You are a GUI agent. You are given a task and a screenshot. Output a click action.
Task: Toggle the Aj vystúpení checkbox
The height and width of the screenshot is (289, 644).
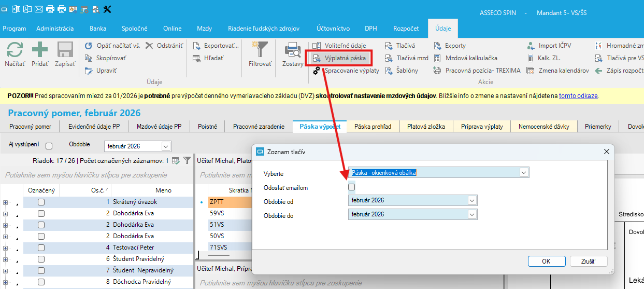tap(49, 146)
